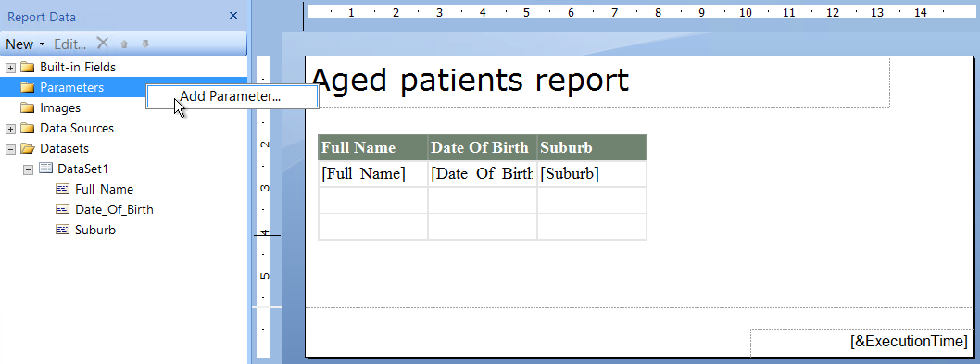Image resolution: width=980 pixels, height=364 pixels.
Task: Close the Report Data panel
Action: (x=233, y=17)
